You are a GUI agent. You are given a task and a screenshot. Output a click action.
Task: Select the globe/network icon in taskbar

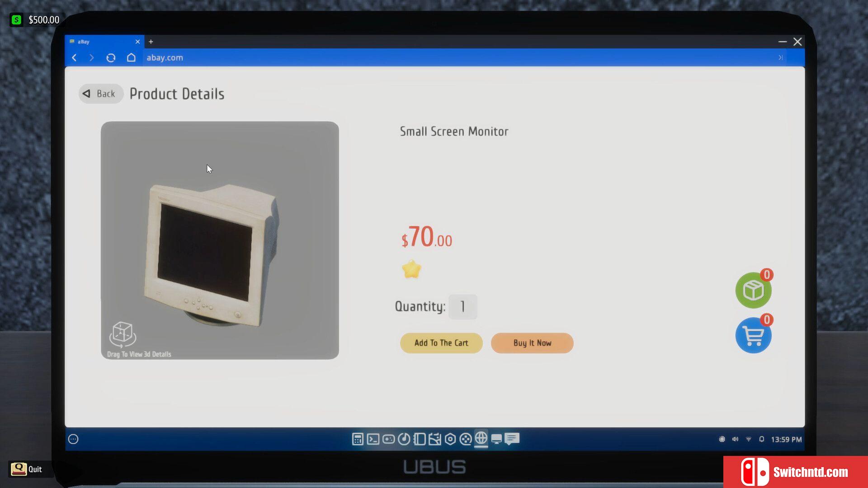point(481,439)
